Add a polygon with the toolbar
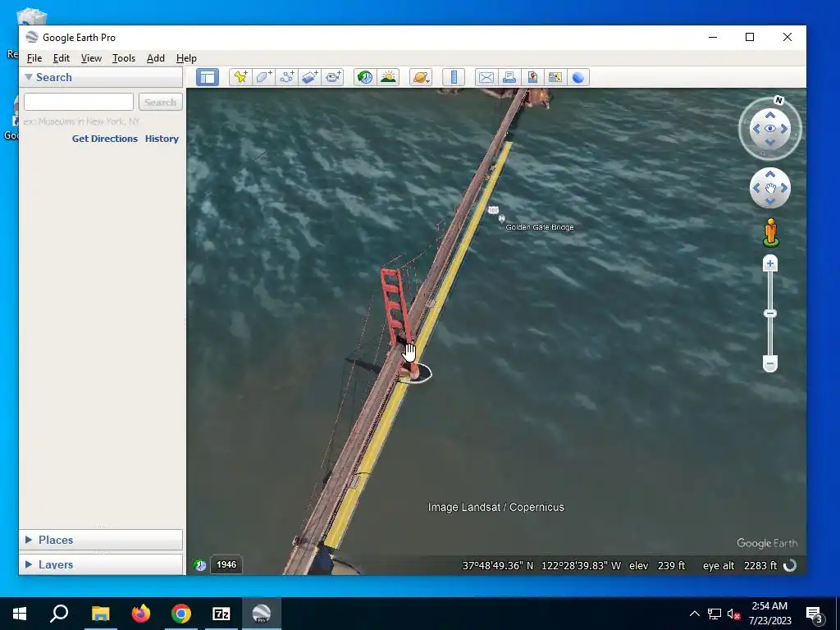The height and width of the screenshot is (630, 840). coord(263,77)
